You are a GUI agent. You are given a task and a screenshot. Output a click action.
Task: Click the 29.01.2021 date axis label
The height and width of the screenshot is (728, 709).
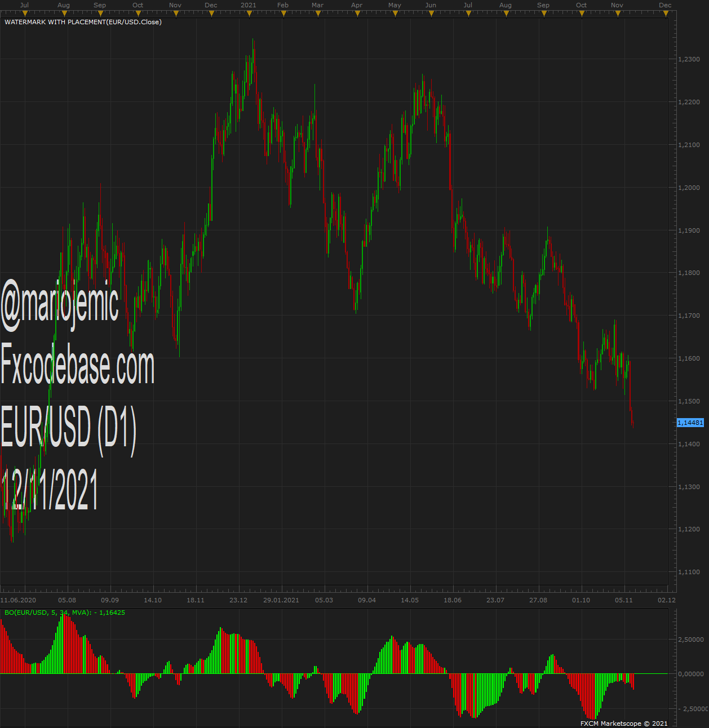click(281, 600)
